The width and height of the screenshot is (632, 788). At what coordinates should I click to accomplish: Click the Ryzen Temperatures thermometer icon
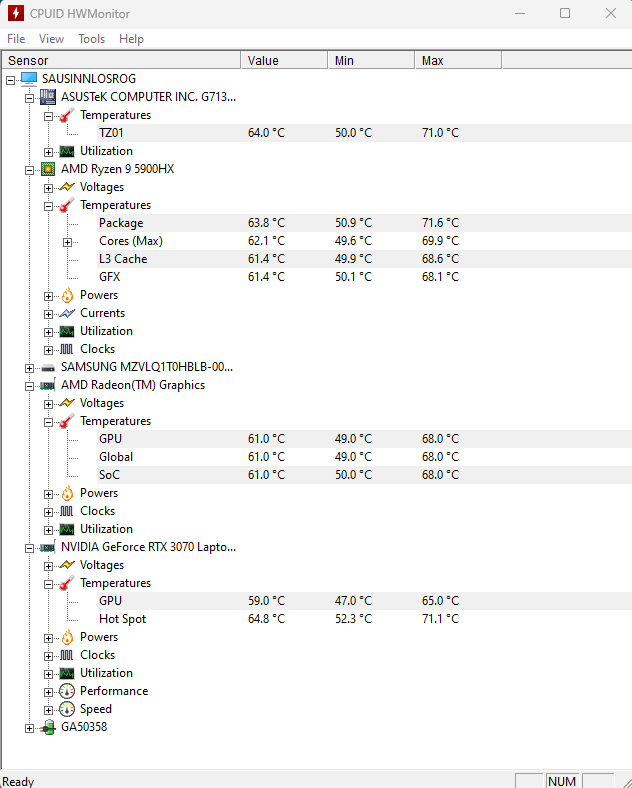pos(67,205)
